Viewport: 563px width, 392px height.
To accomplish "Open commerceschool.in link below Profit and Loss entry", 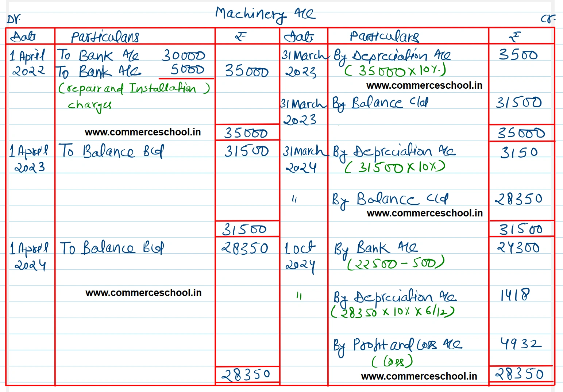I will point(419,376).
